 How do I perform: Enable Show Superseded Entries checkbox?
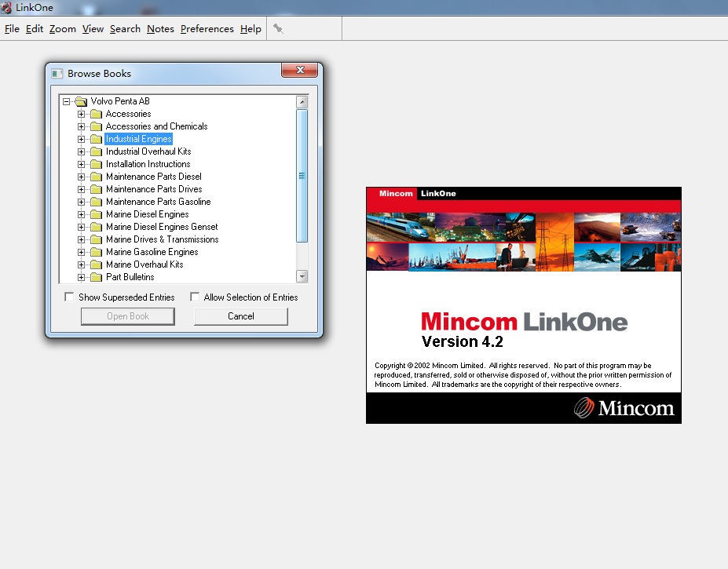coord(69,297)
